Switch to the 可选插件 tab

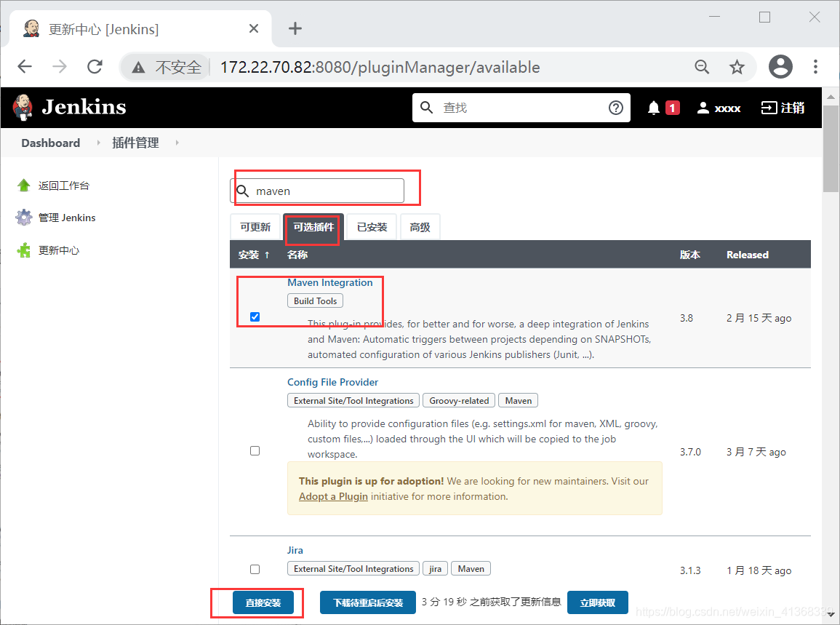[x=314, y=227]
